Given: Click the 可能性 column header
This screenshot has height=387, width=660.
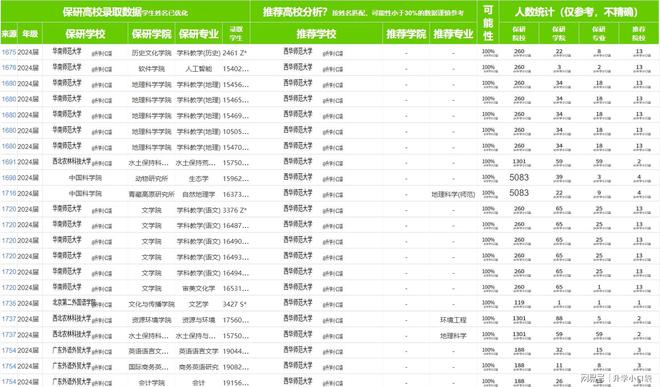Looking at the screenshot, I should pos(488,22).
